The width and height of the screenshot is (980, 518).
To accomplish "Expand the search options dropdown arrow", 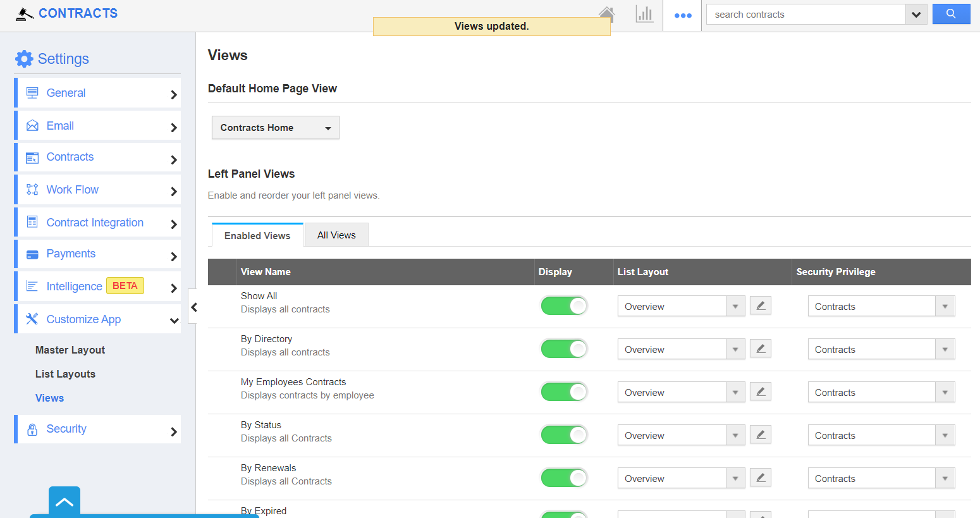I will point(916,15).
